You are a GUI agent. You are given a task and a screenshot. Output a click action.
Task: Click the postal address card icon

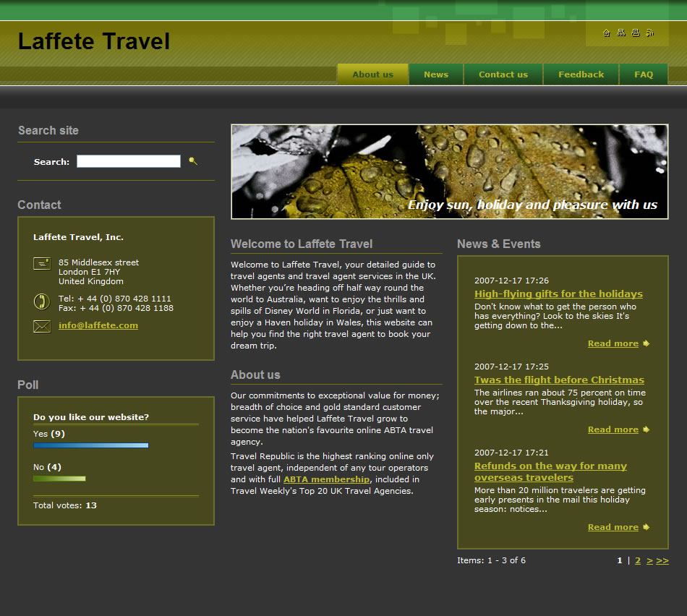click(x=42, y=264)
